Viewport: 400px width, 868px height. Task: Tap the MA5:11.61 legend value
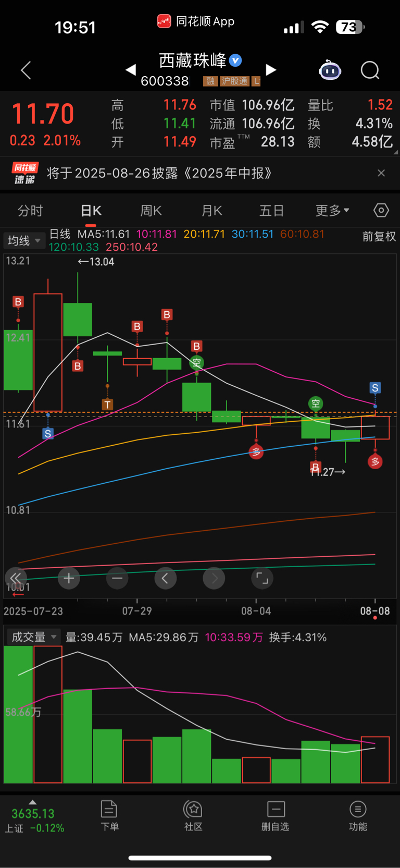pos(103,234)
